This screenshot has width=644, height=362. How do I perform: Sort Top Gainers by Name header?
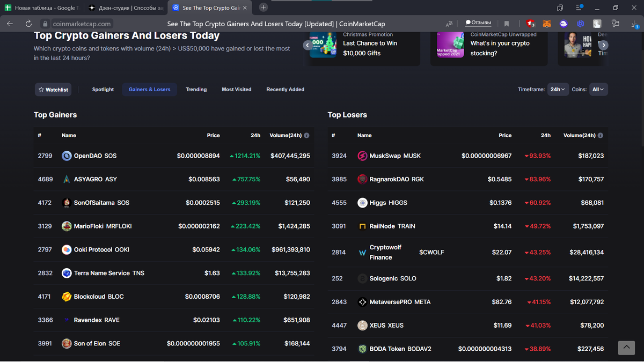pos(69,136)
